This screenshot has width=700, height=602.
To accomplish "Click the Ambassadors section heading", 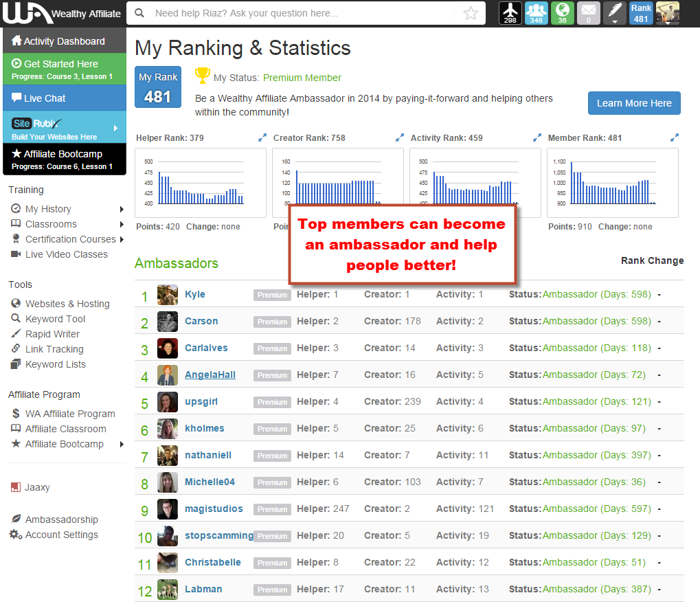I will pos(177,263).
